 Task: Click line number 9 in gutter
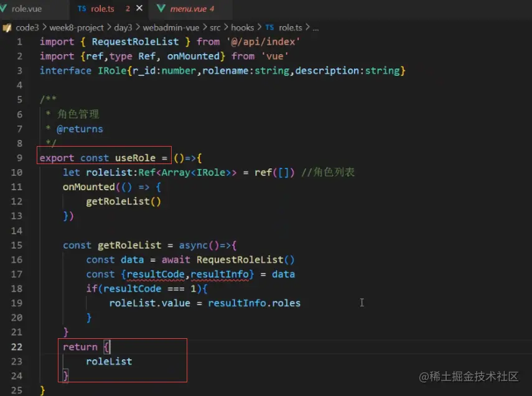tap(19, 158)
